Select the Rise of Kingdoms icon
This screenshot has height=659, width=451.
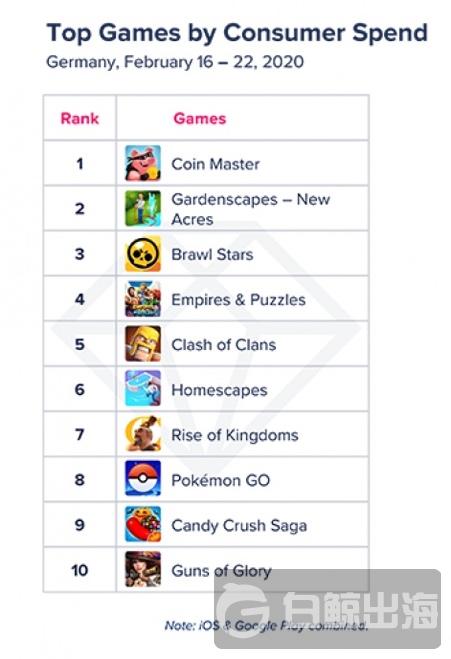pos(143,434)
